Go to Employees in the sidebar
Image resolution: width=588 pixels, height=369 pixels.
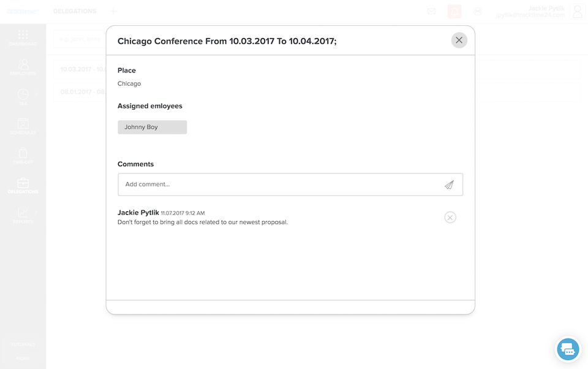[23, 67]
